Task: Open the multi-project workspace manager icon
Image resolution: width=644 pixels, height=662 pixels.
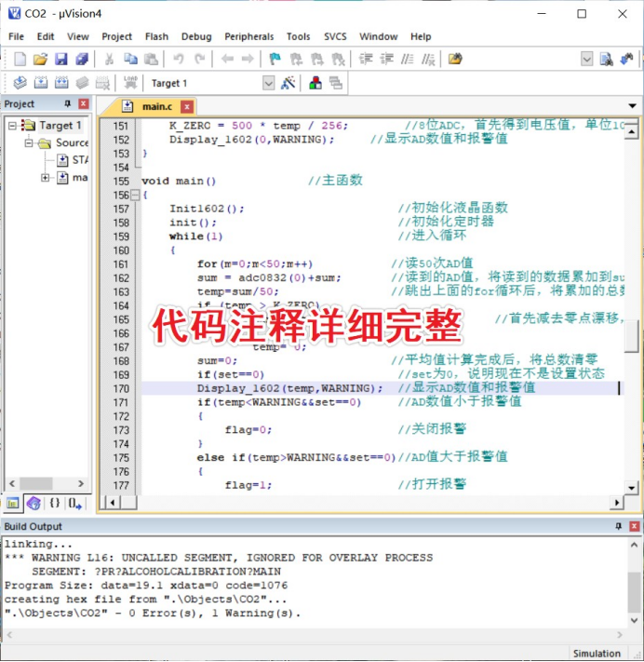Action: [336, 83]
